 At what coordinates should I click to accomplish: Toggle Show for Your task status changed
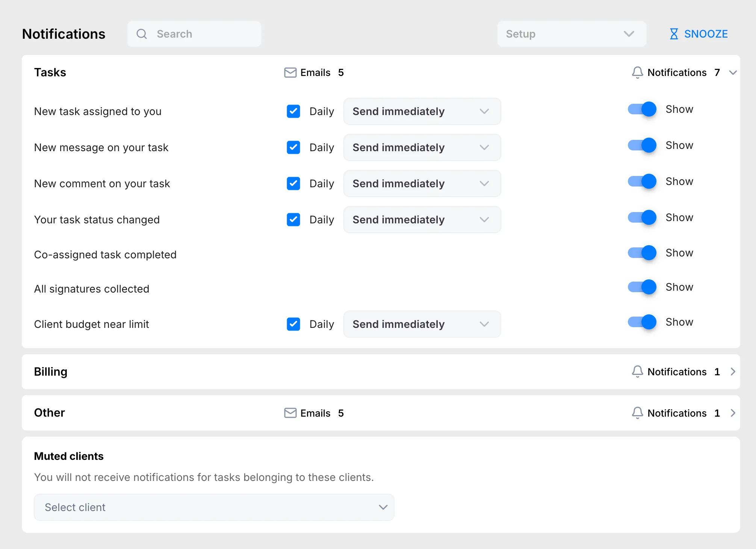coord(642,217)
